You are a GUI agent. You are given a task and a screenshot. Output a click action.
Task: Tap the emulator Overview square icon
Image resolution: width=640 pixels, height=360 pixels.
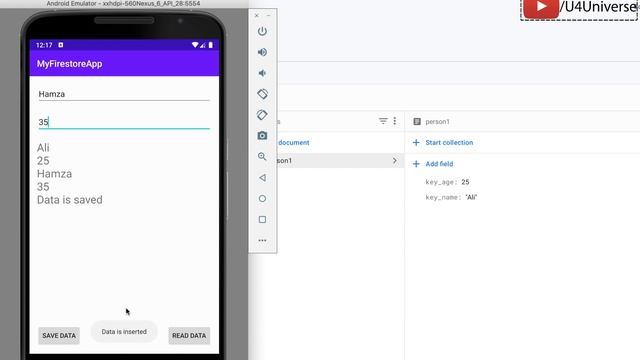[262, 220]
